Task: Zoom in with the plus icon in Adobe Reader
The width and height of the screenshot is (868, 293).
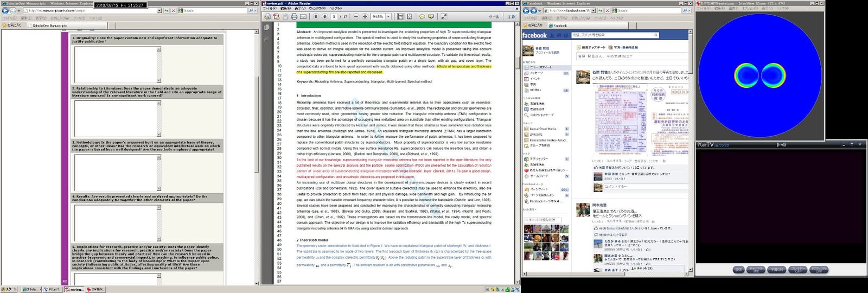Action: click(365, 17)
